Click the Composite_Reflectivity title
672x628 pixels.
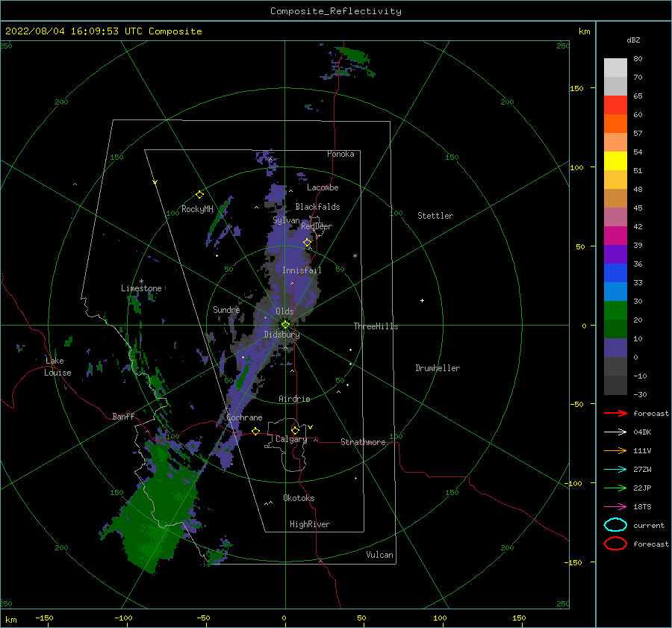pyautogui.click(x=336, y=11)
